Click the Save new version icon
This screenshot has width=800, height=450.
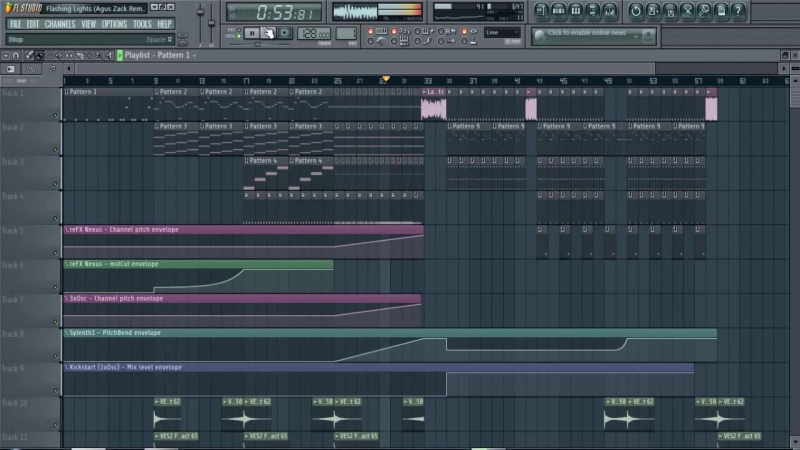click(x=653, y=11)
